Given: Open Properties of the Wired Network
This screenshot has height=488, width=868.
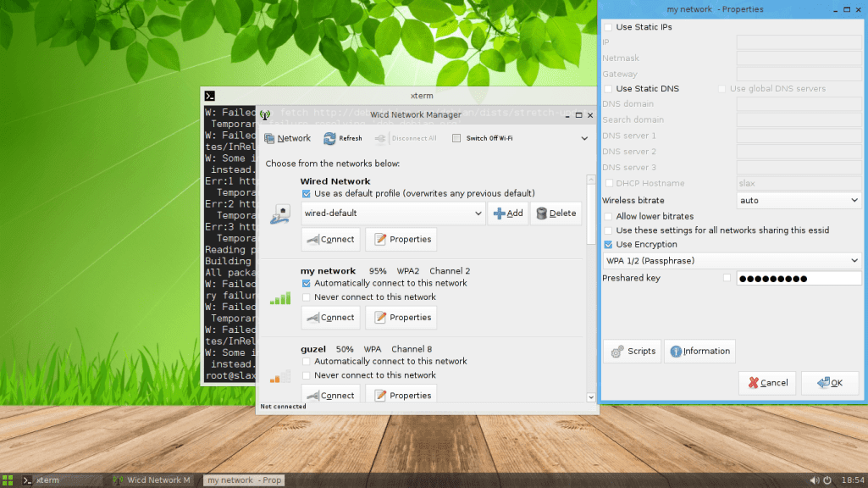Looking at the screenshot, I should tap(402, 239).
